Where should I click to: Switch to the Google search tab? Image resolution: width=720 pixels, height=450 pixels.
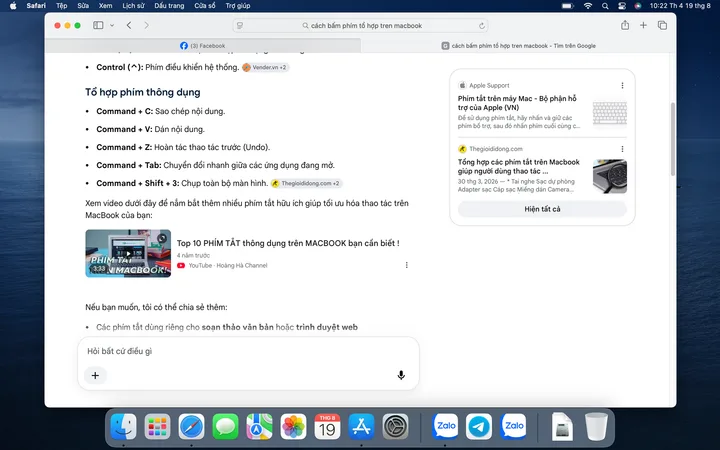click(518, 45)
